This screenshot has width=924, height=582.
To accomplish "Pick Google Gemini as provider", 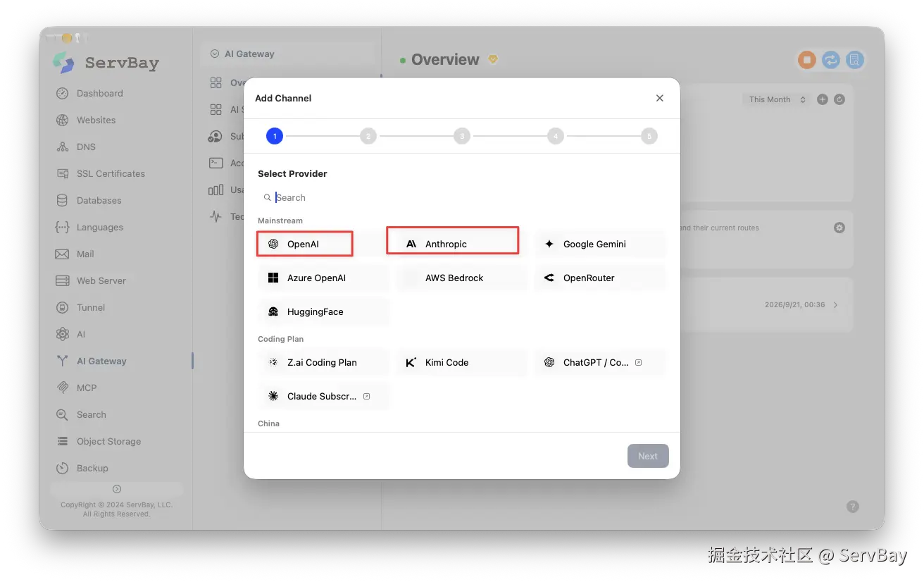I will [600, 244].
